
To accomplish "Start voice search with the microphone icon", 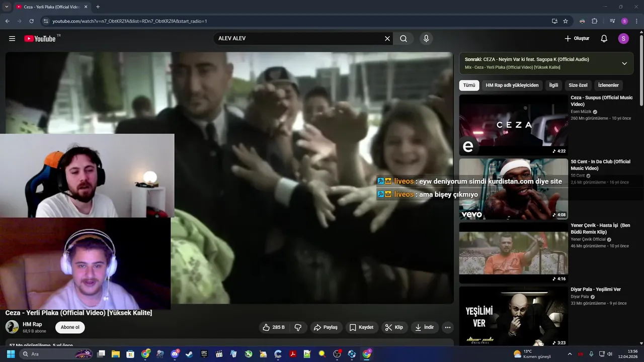I will click(426, 39).
